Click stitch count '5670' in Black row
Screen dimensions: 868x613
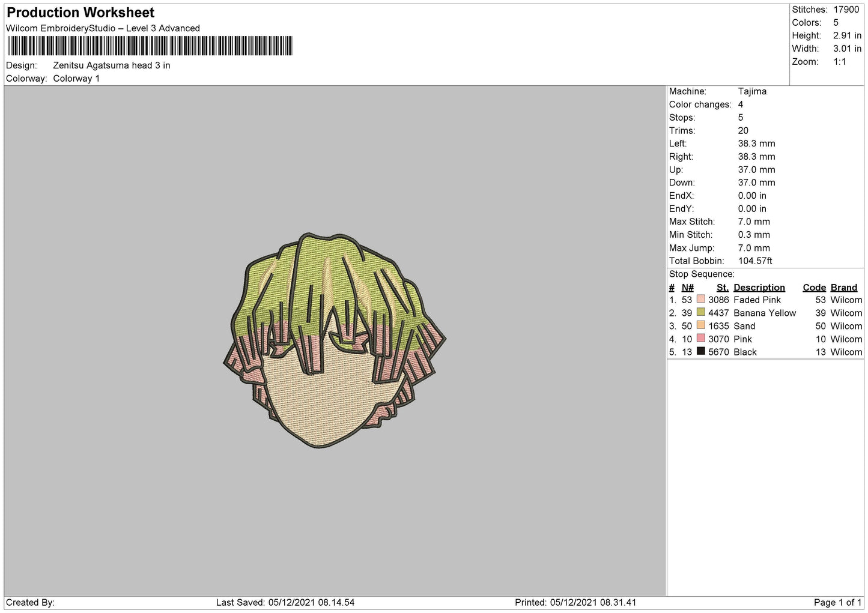[x=718, y=352]
